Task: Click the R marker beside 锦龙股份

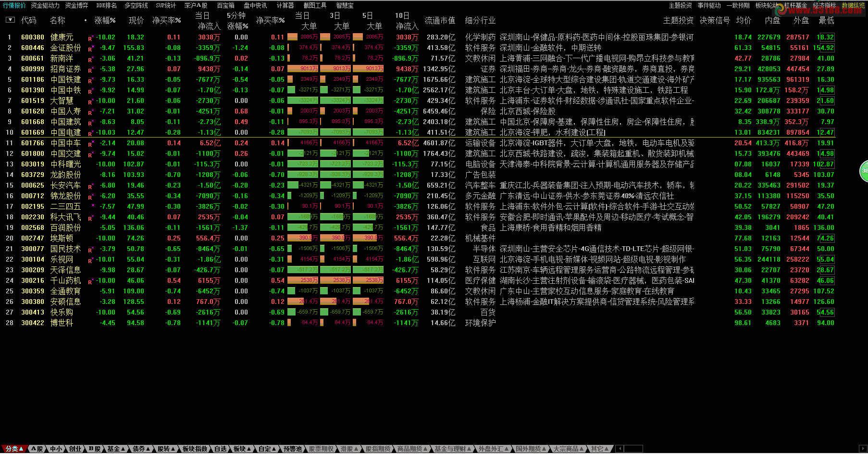Action: click(x=90, y=197)
